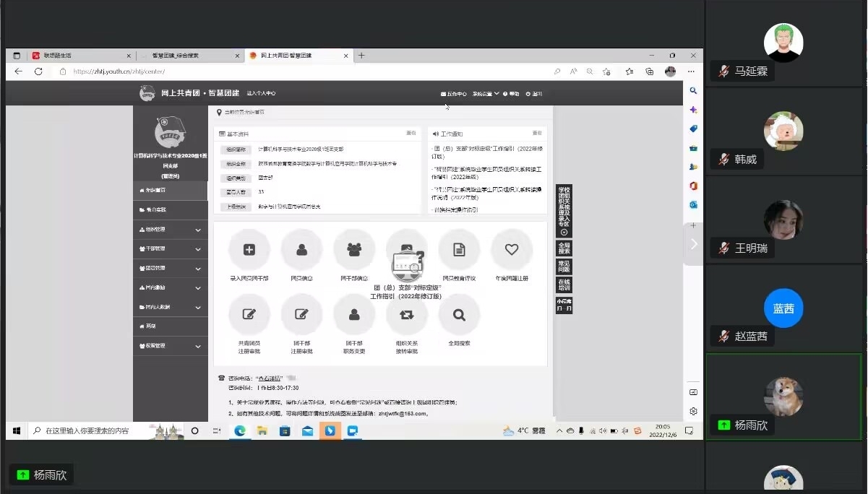Expand the 干部管理 sidebar menu

pyautogui.click(x=171, y=249)
